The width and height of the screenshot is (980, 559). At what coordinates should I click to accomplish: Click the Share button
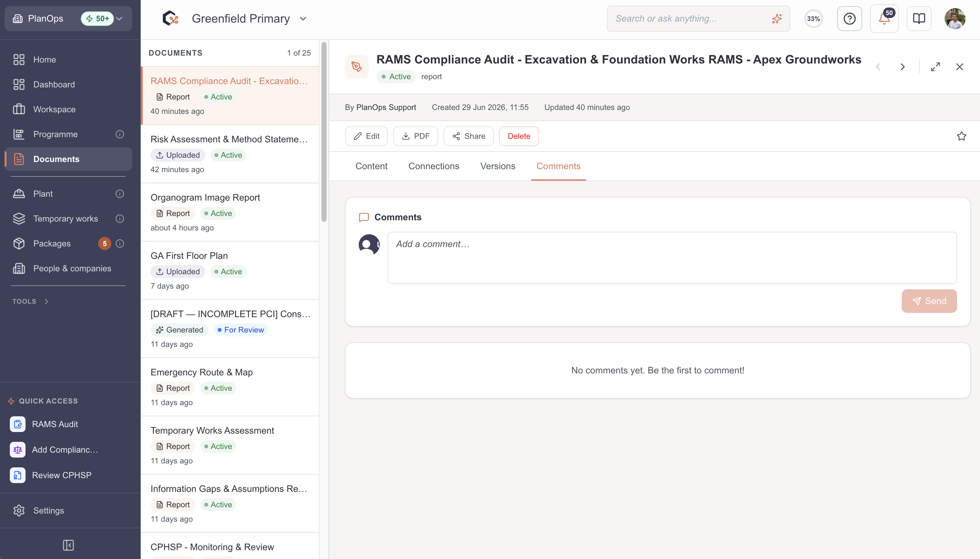click(468, 136)
